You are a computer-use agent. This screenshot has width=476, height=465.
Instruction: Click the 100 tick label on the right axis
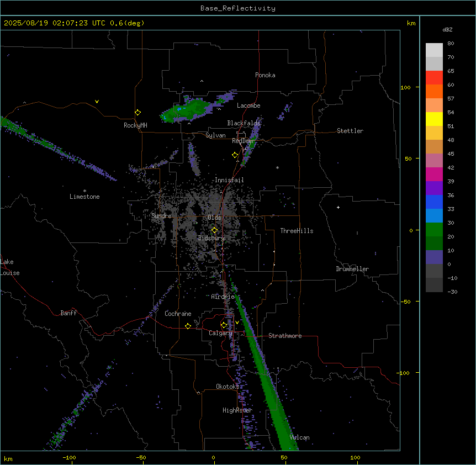point(405,87)
